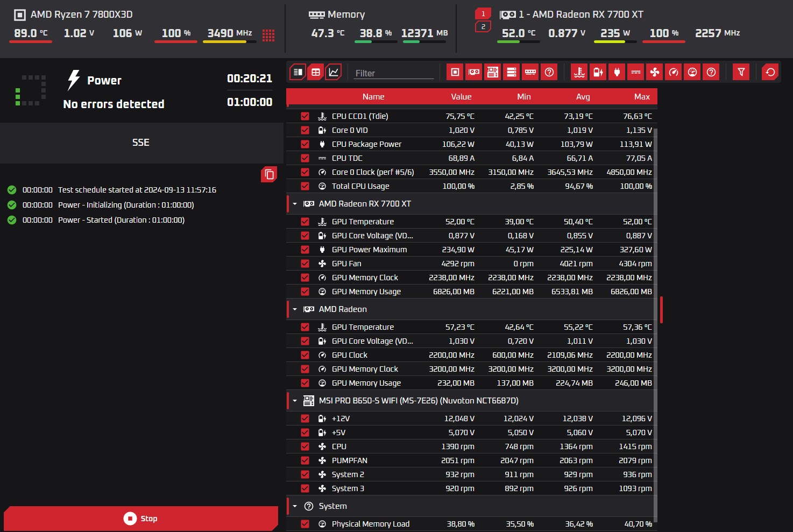
Task: Click the Memory module icon in the header
Action: tap(316, 15)
